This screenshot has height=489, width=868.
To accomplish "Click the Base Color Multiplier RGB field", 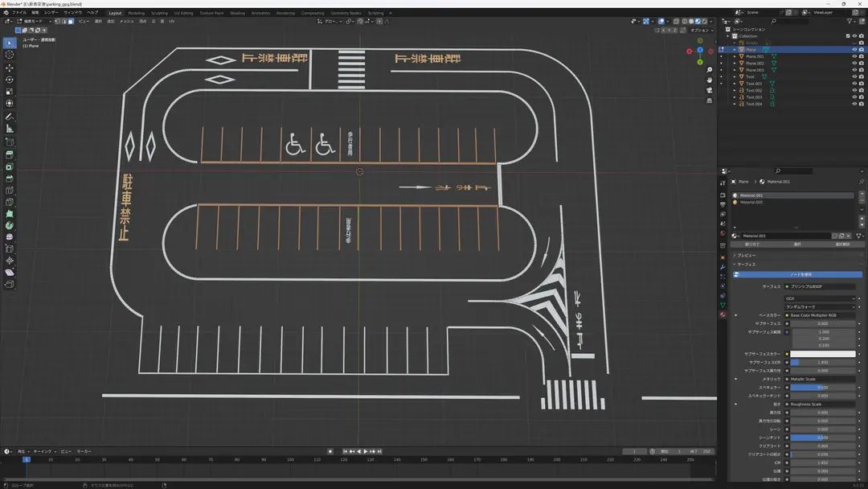I will [820, 315].
